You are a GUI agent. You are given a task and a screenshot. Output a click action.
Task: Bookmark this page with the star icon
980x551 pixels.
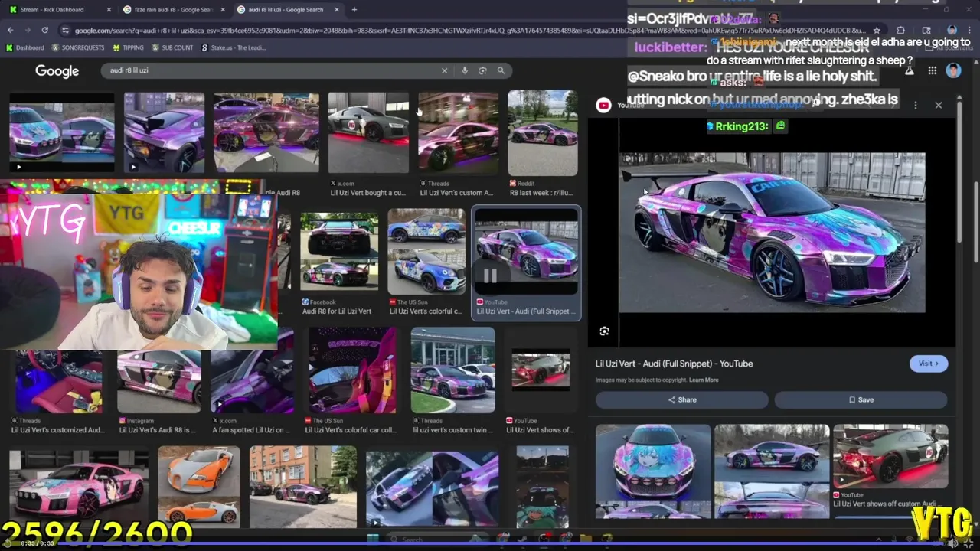coord(877,31)
